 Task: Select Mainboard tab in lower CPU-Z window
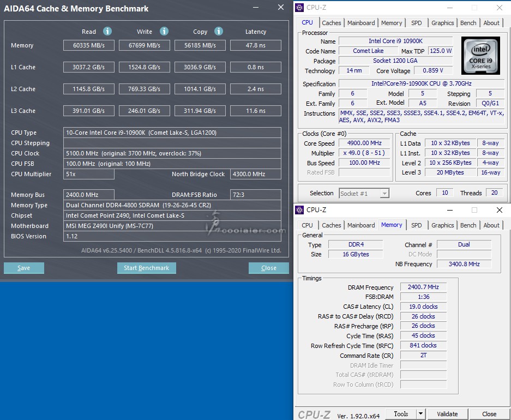click(x=361, y=225)
